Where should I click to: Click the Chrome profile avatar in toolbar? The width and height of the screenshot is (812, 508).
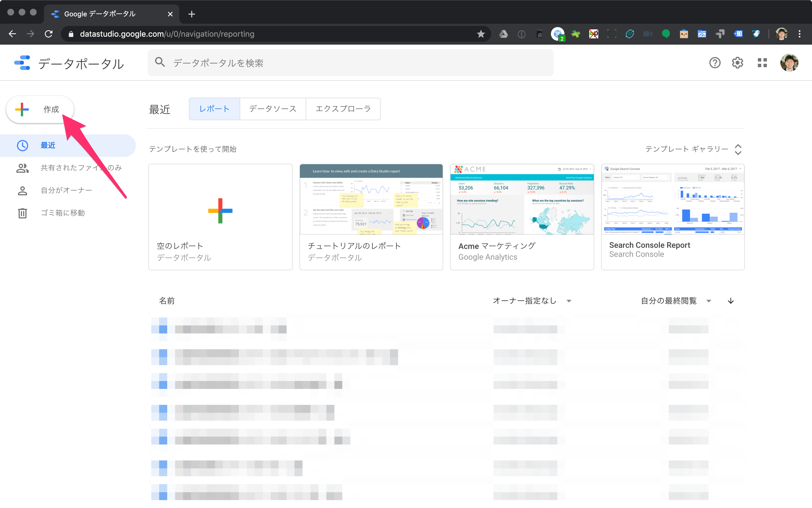point(782,34)
